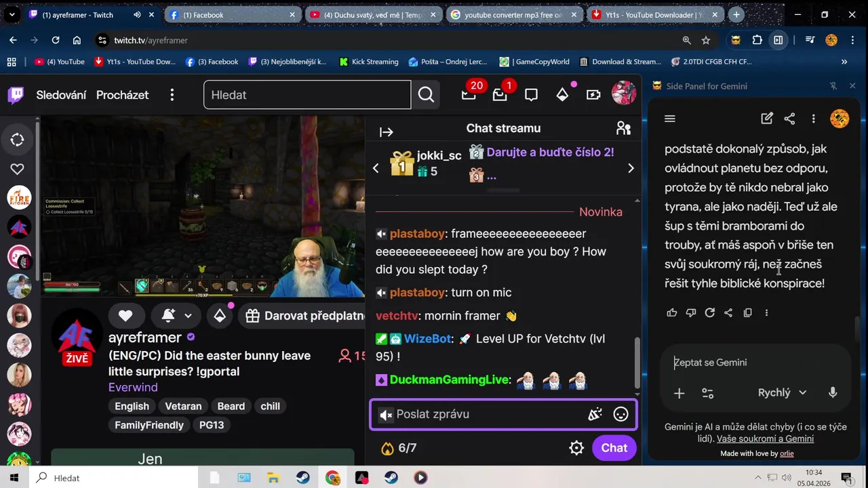This screenshot has width=868, height=488.
Task: Show more bookmarks with chevron
Action: pyautogui.click(x=844, y=62)
